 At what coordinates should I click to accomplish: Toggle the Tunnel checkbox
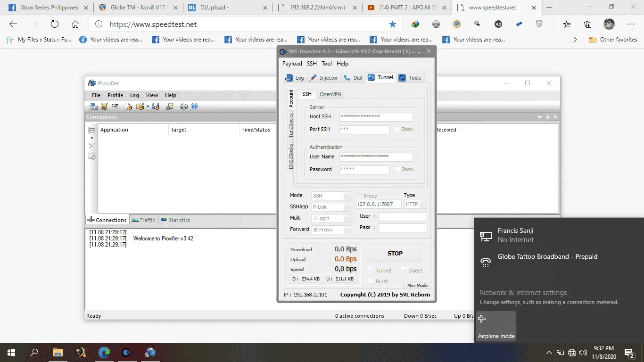point(372,271)
